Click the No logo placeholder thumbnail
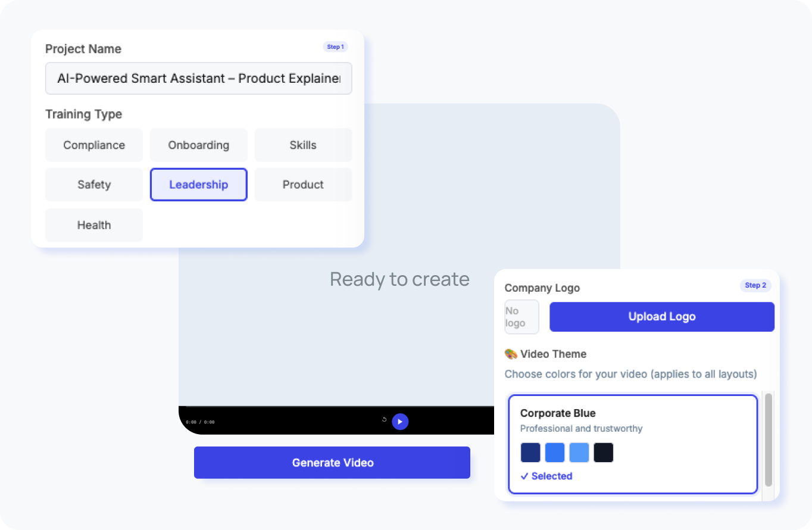 click(521, 317)
